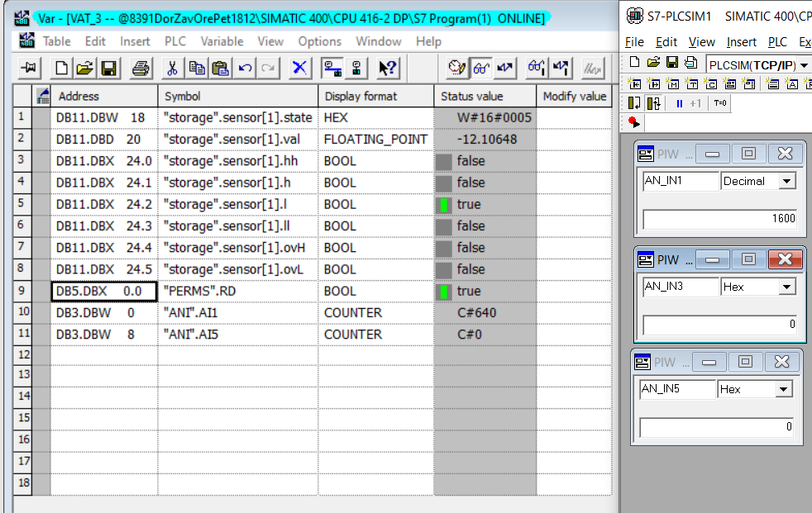The height and width of the screenshot is (513, 812).
Task: Open the Window menu
Action: pyautogui.click(x=378, y=41)
